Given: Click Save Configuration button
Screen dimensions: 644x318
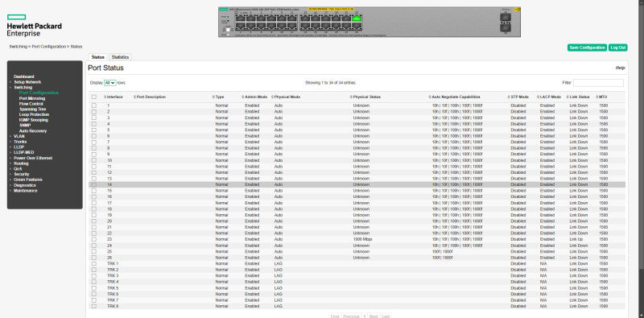Looking at the screenshot, I should [587, 47].
